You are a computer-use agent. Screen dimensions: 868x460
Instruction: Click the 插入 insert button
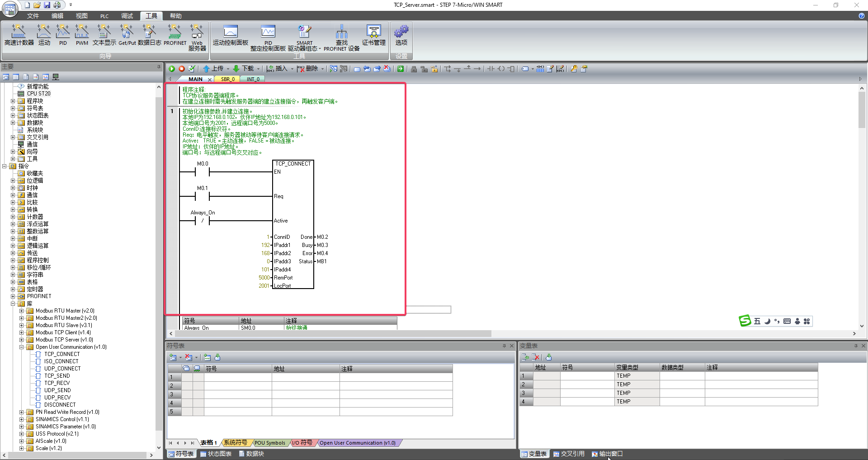coord(277,69)
